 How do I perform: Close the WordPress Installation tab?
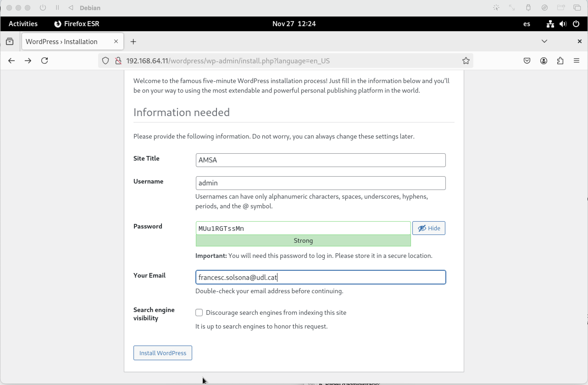pos(116,41)
